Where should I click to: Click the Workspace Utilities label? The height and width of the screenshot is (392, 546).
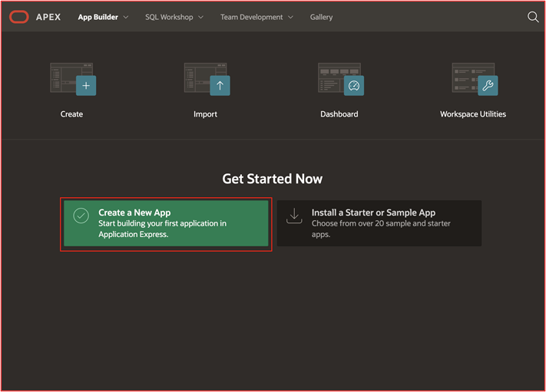click(473, 114)
